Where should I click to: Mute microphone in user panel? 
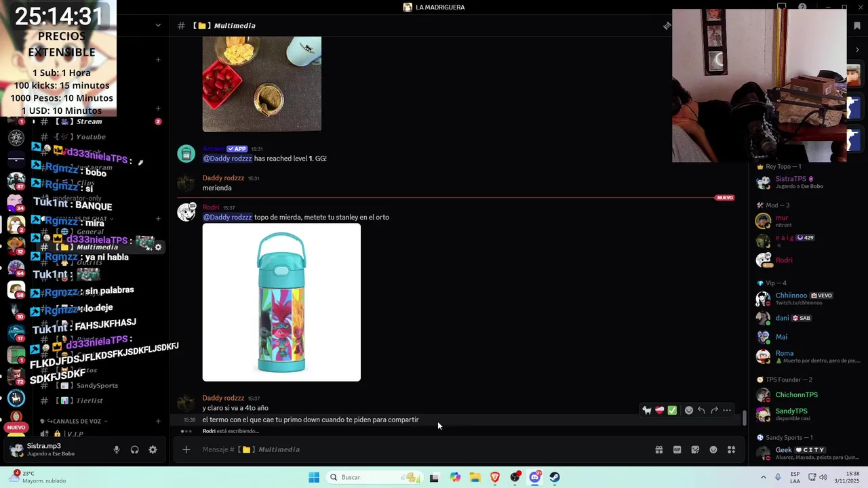(x=117, y=449)
